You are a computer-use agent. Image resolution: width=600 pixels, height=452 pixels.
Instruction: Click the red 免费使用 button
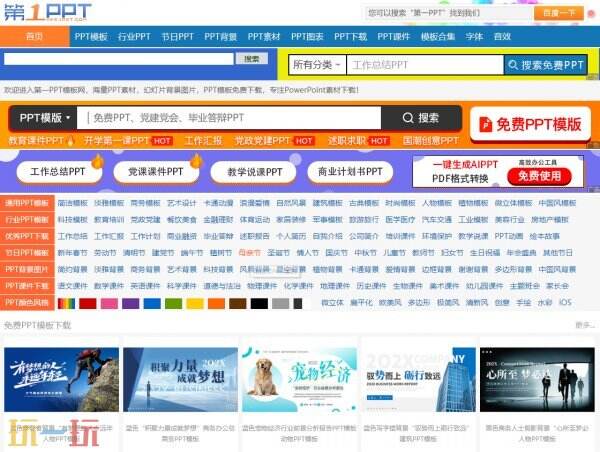point(539,176)
